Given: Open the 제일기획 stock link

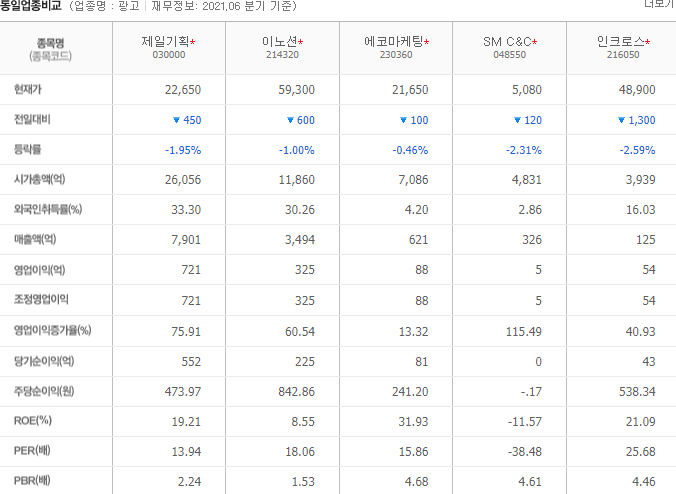Looking at the screenshot, I should tap(166, 41).
